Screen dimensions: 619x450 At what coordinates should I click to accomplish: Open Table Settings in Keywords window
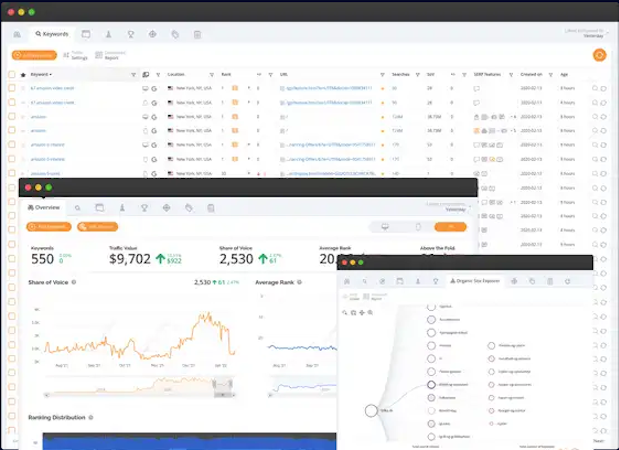click(75, 55)
